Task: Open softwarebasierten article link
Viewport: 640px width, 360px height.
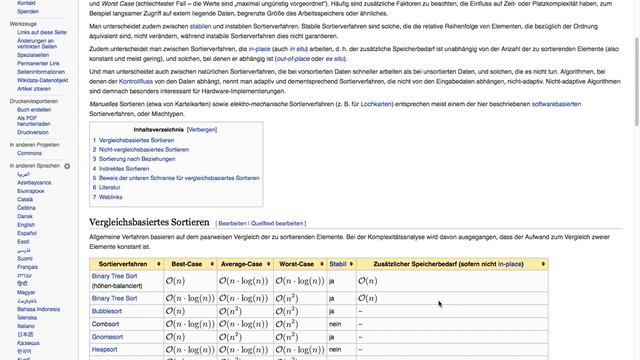Action: pos(556,104)
